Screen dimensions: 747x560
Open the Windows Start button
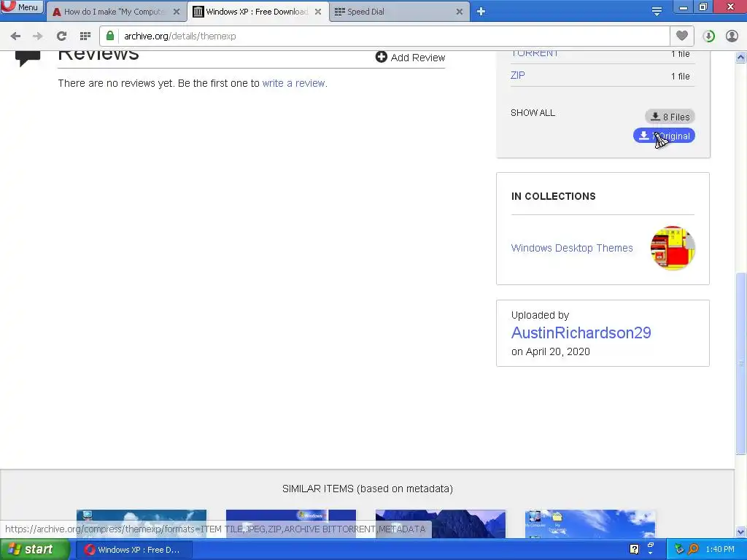[x=34, y=550]
